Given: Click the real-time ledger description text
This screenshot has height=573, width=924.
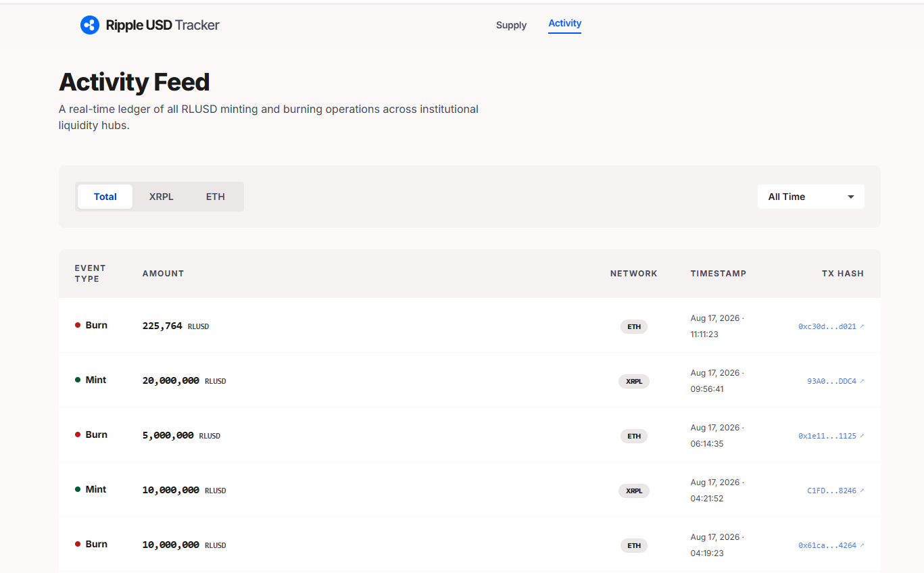Looking at the screenshot, I should tap(269, 117).
